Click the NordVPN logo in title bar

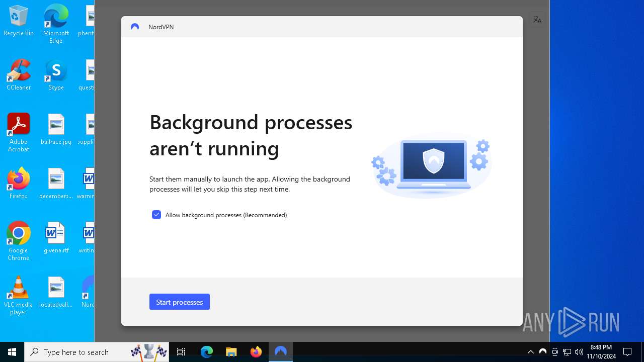(135, 27)
